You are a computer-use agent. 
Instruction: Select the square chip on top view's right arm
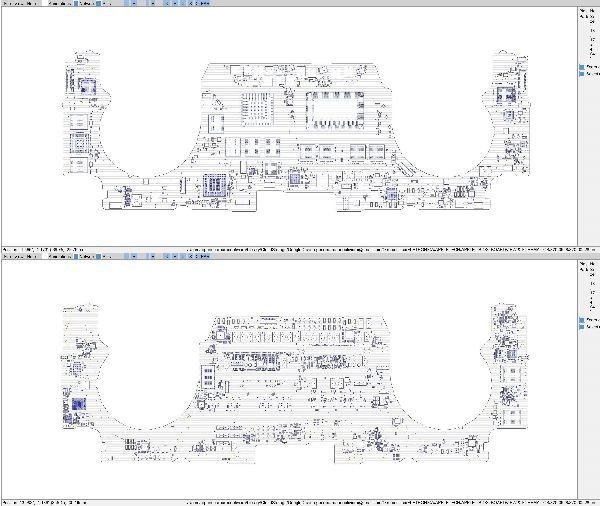[x=509, y=89]
